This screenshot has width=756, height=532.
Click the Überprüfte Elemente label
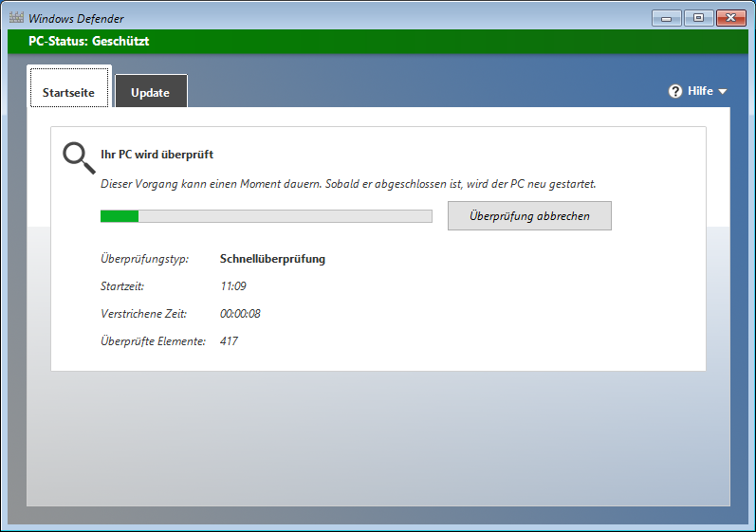[153, 341]
